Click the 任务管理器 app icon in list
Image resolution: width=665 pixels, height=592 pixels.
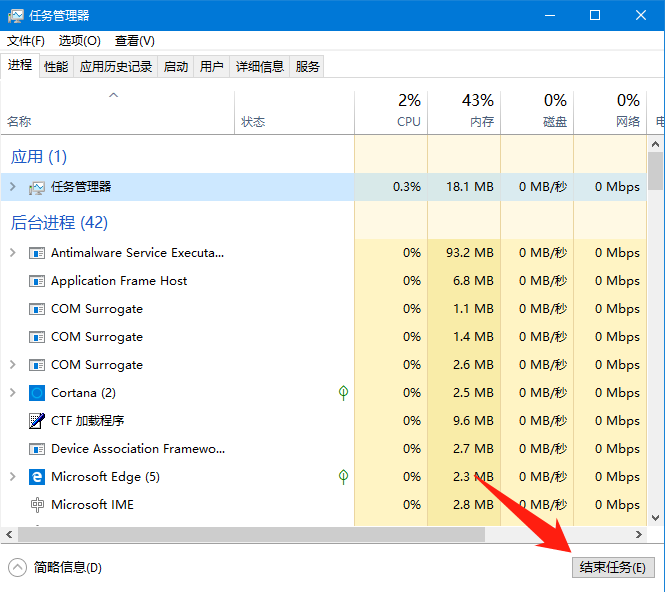tap(37, 187)
